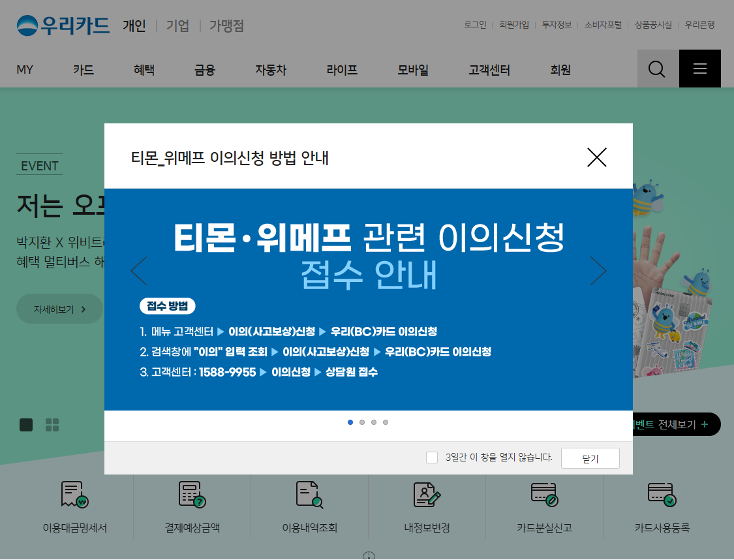Screen dimensions: 734x560
Task: Close popup with the X icon
Action: [597, 157]
